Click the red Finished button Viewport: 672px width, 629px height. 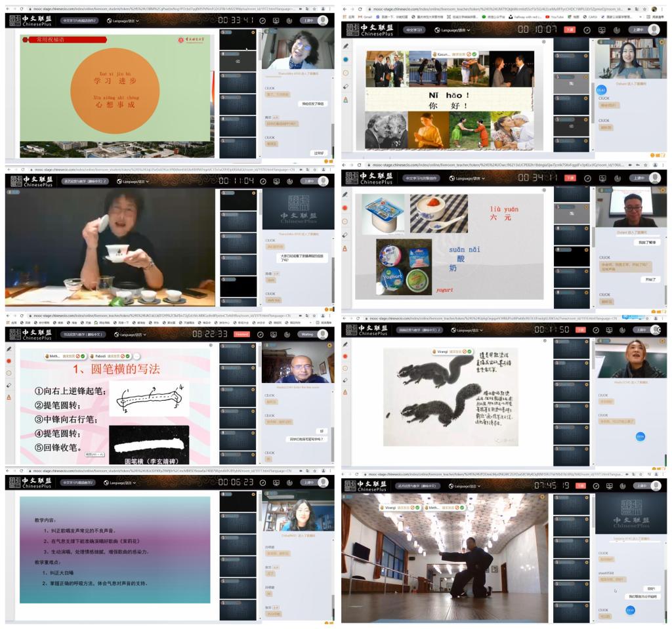pyautogui.click(x=242, y=334)
